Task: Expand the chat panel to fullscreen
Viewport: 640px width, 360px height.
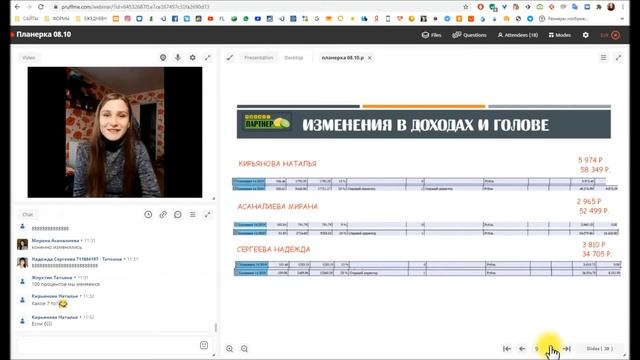Action: (207, 214)
